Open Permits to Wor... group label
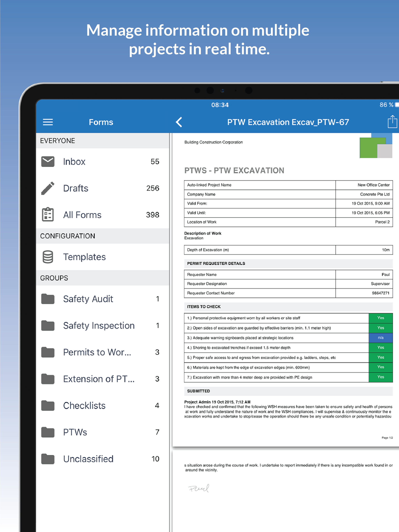Screen dimensions: 399x532 point(97,352)
